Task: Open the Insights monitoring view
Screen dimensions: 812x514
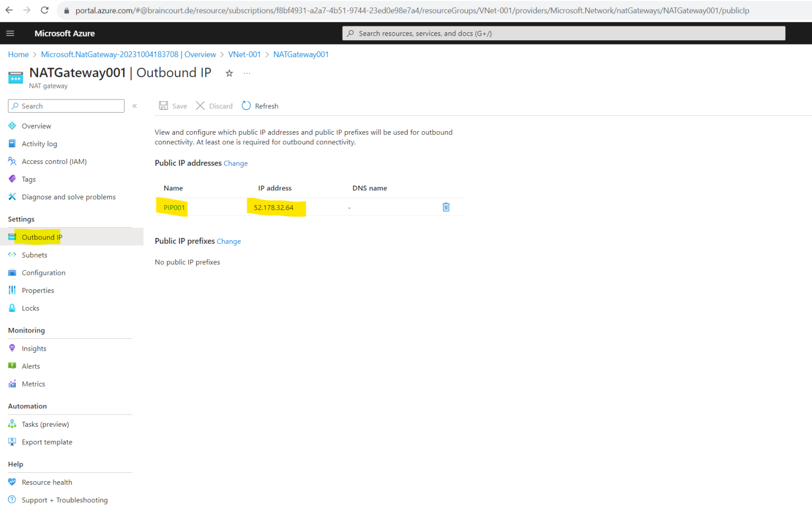Action: click(x=34, y=348)
